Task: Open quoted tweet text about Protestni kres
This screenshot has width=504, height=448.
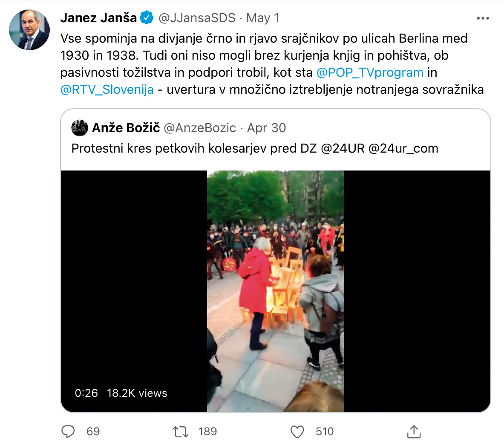Action: pos(255,149)
